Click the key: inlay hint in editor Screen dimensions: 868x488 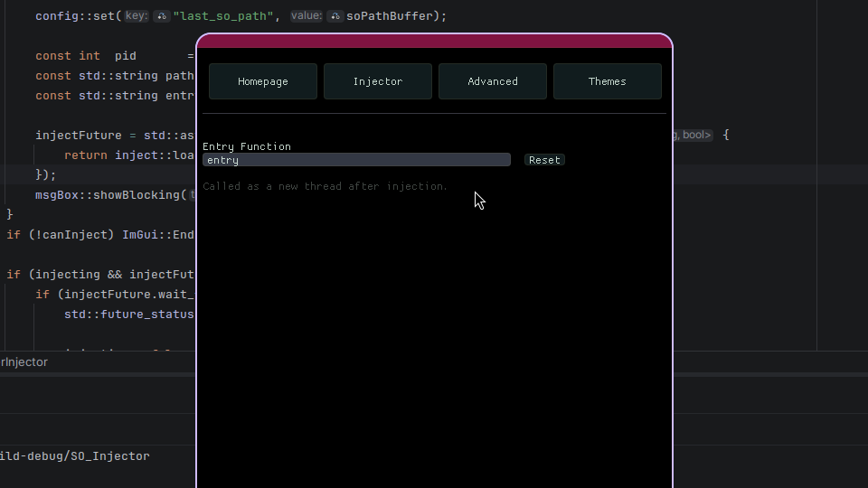137,15
